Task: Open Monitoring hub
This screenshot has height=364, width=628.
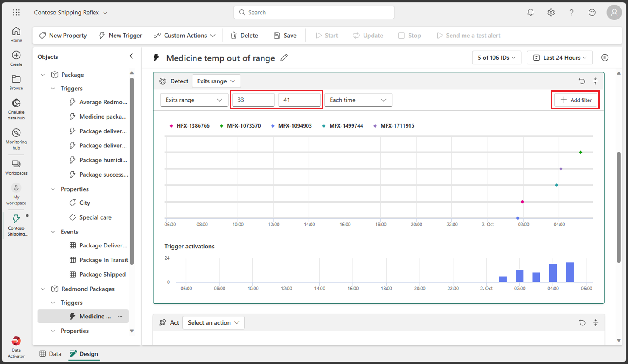Action: click(x=16, y=139)
